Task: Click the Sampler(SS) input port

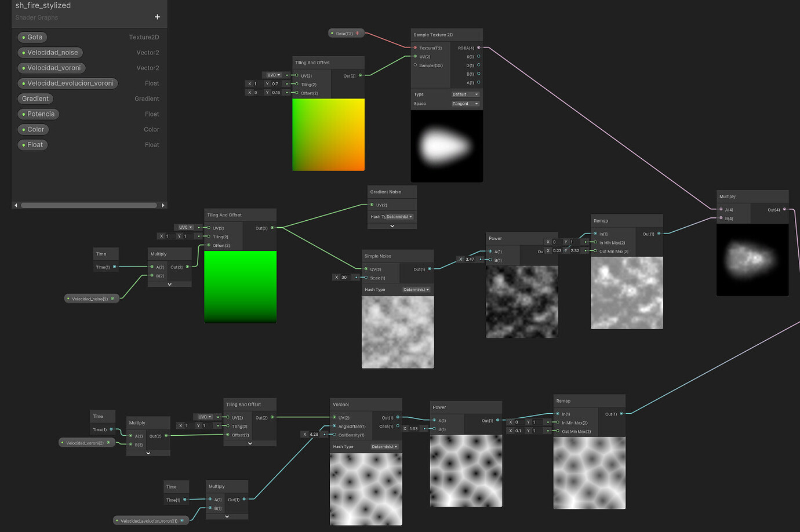Action: click(415, 65)
